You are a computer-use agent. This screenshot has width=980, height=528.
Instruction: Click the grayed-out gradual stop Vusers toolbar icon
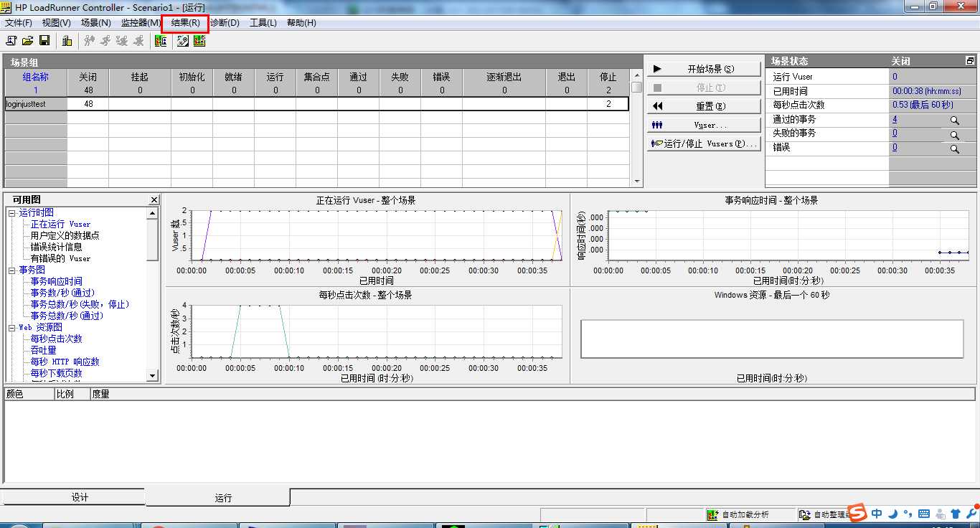pyautogui.click(x=122, y=41)
